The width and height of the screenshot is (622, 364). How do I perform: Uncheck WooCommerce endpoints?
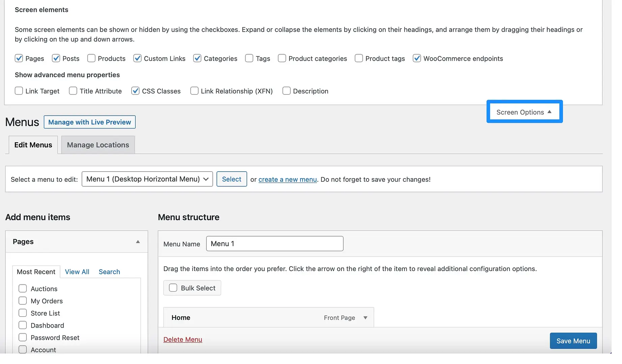[x=417, y=58]
